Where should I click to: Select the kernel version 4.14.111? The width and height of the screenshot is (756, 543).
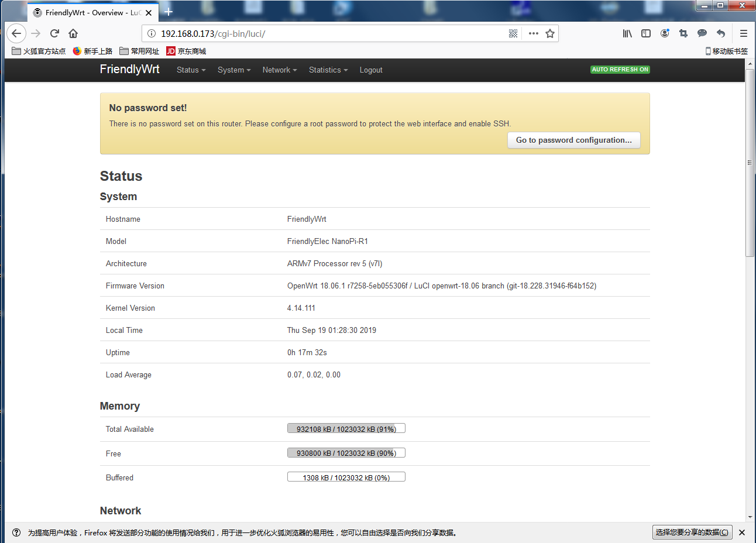[301, 308]
